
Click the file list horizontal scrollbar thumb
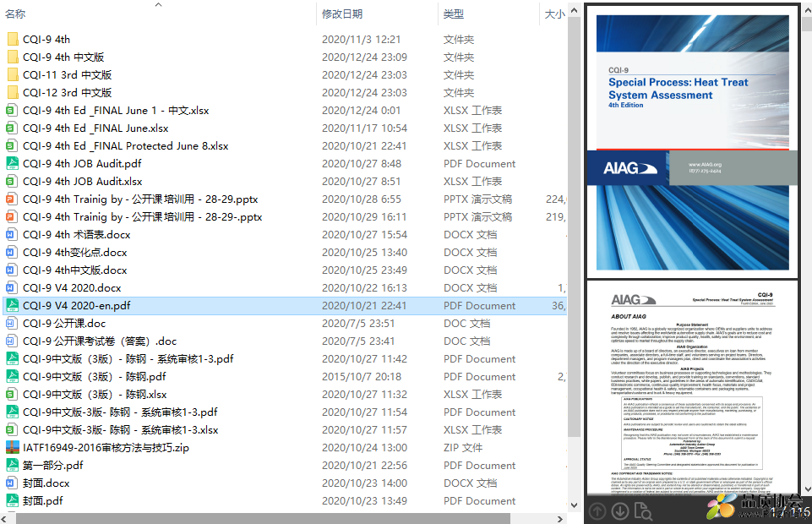(263, 518)
